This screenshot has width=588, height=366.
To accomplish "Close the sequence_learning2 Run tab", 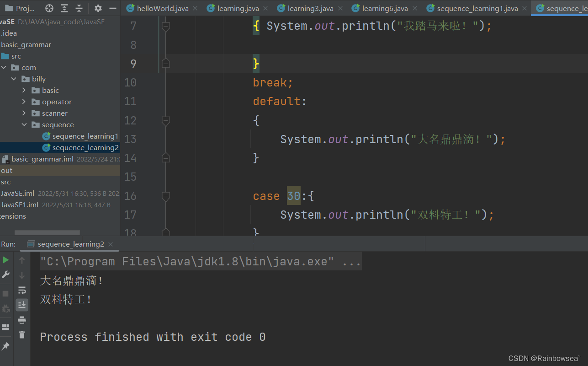I will (111, 244).
